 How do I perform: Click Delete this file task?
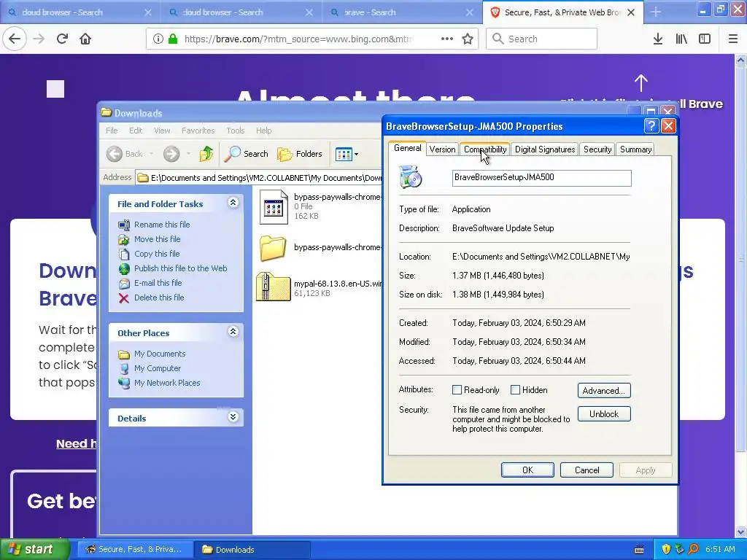(158, 297)
